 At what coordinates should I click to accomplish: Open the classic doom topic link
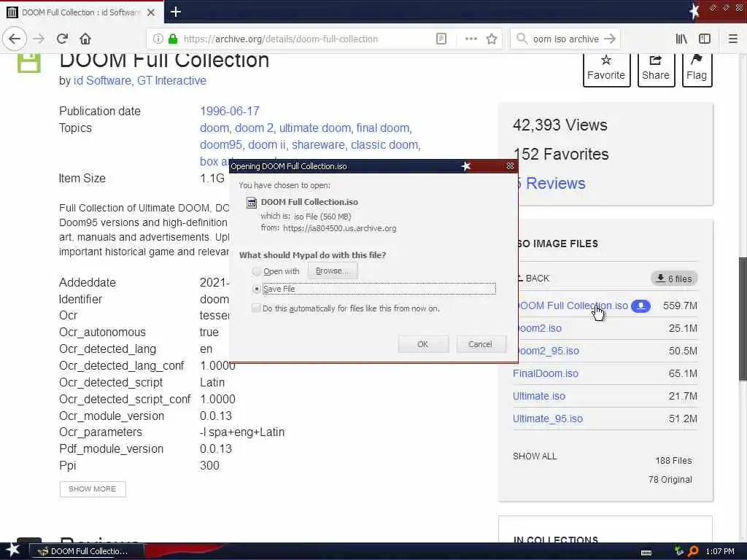click(384, 144)
